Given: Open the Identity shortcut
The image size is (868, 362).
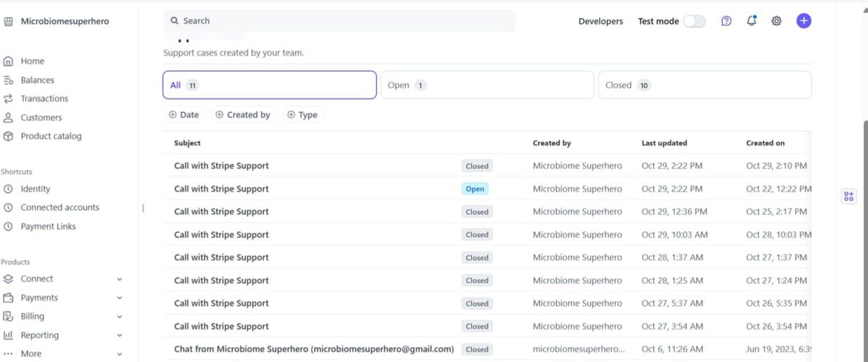Looking at the screenshot, I should (35, 189).
